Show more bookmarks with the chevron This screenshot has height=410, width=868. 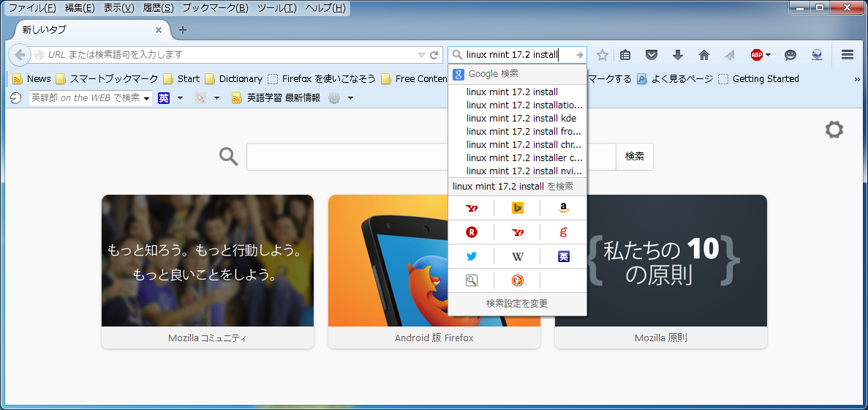(x=858, y=78)
